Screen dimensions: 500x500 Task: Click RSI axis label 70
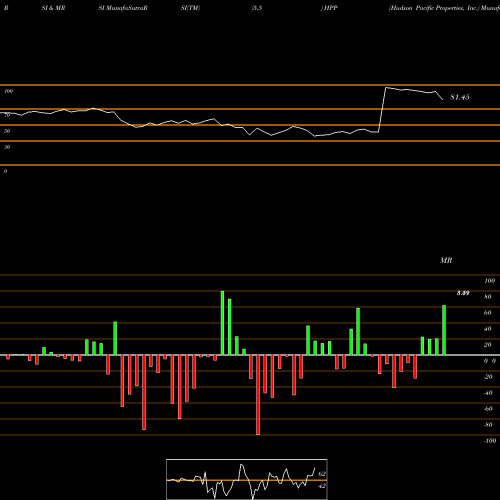(7, 115)
